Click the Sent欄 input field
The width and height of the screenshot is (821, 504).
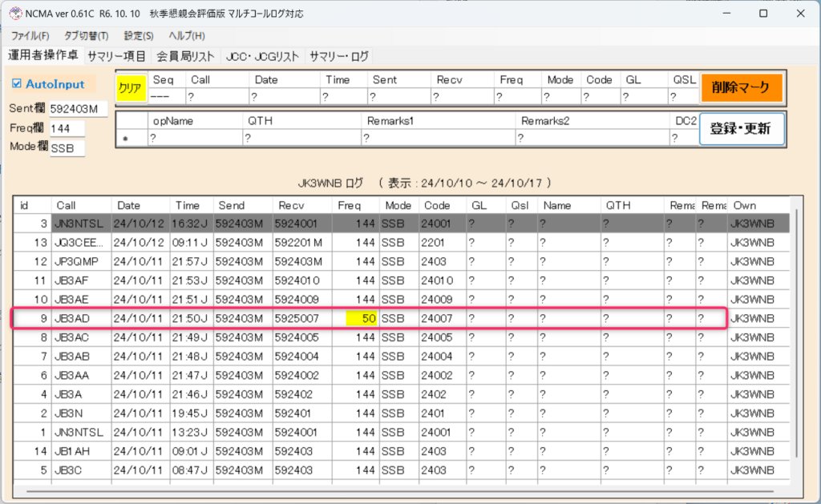point(78,109)
